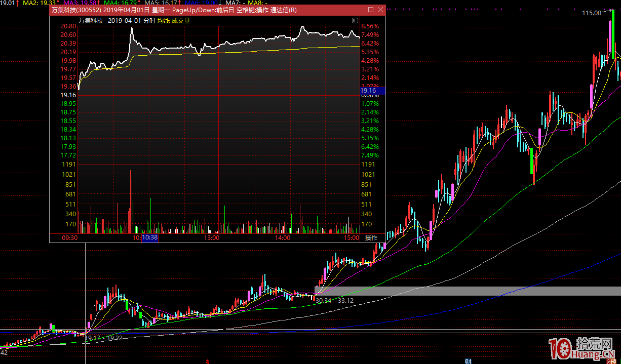The height and width of the screenshot is (364, 621).
Task: Click the 13:00 label on the time axis
Action: (x=211, y=237)
